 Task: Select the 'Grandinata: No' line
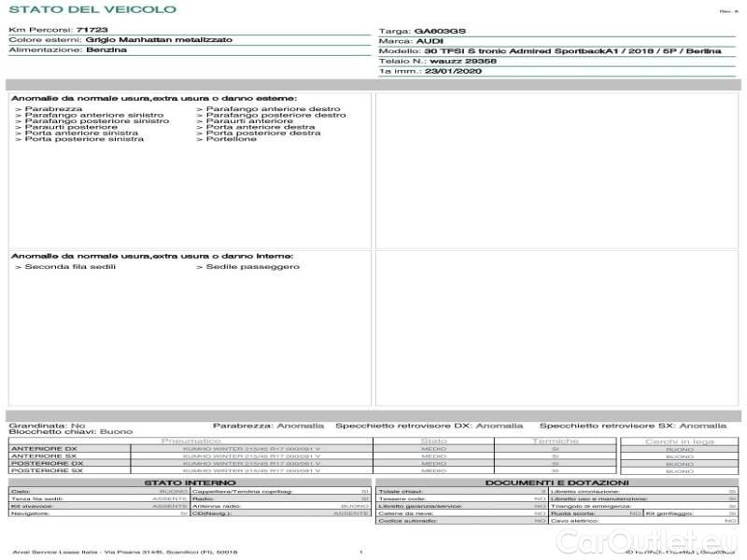pos(48,426)
